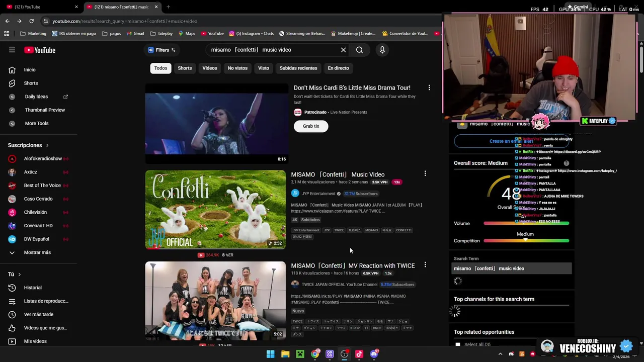
Task: Open Ver más tarde in the sidebar
Action: tap(38, 314)
